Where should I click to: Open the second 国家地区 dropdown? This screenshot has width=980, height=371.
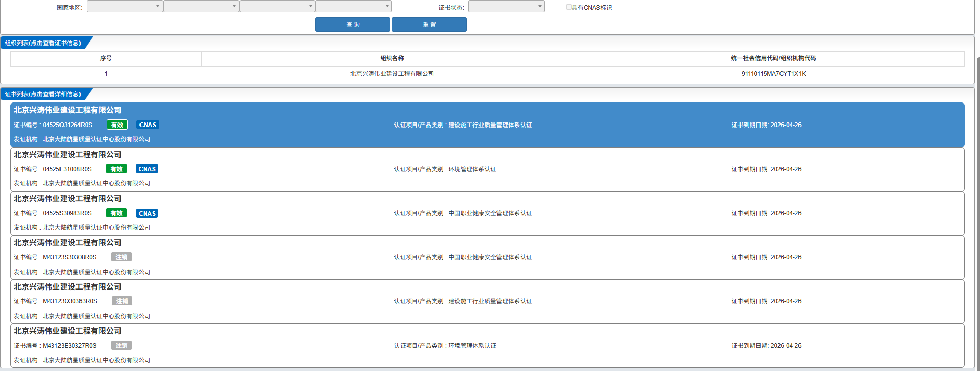201,6
